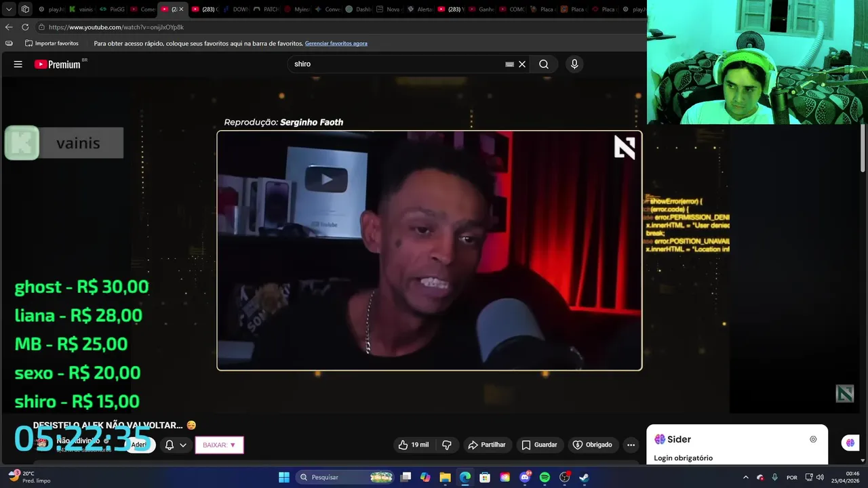Image resolution: width=868 pixels, height=488 pixels.
Task: Start voice search with microphone
Action: (x=574, y=64)
